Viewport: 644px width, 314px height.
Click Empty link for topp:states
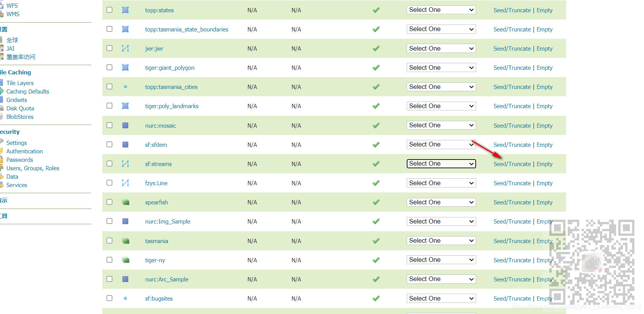[544, 10]
